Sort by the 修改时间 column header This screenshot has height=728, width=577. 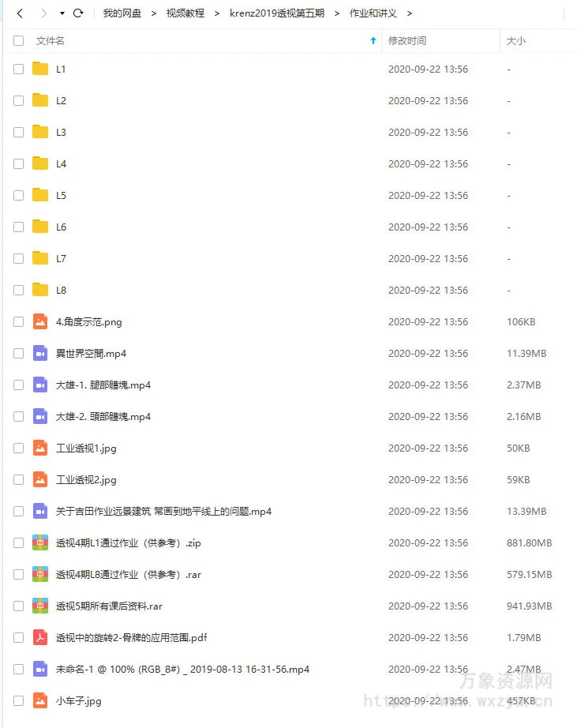(407, 41)
